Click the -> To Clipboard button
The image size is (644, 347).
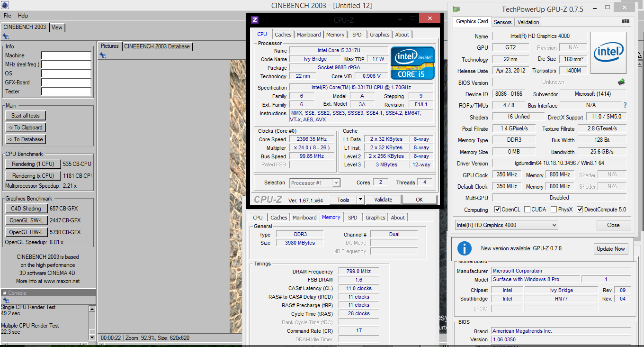tap(26, 128)
